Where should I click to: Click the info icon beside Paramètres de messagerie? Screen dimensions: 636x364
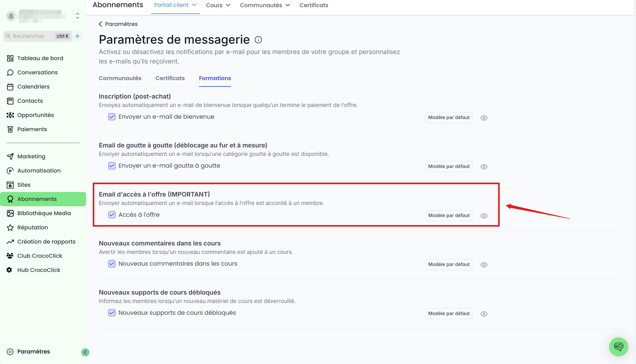[258, 40]
